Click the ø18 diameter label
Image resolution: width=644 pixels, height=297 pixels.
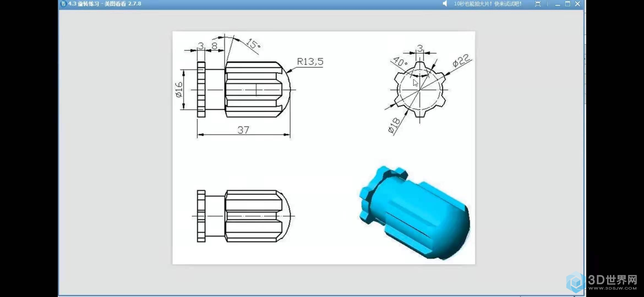coord(394,125)
